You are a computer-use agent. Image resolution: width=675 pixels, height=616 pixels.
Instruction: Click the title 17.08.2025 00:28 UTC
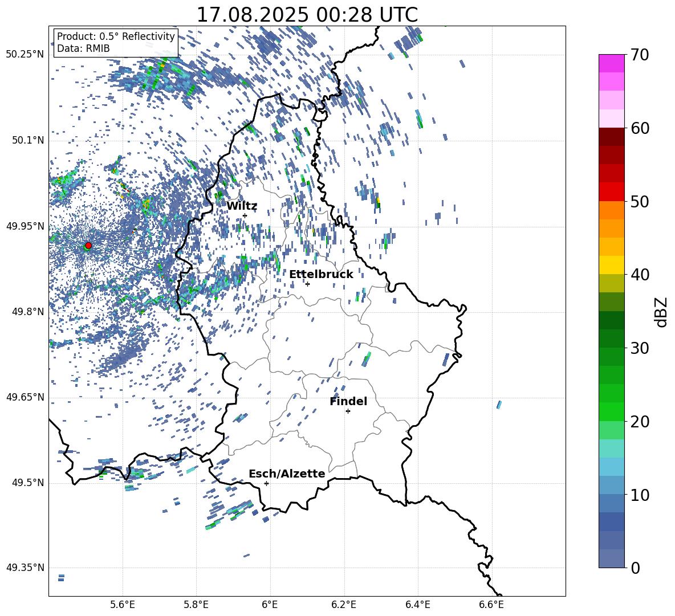pos(307,15)
